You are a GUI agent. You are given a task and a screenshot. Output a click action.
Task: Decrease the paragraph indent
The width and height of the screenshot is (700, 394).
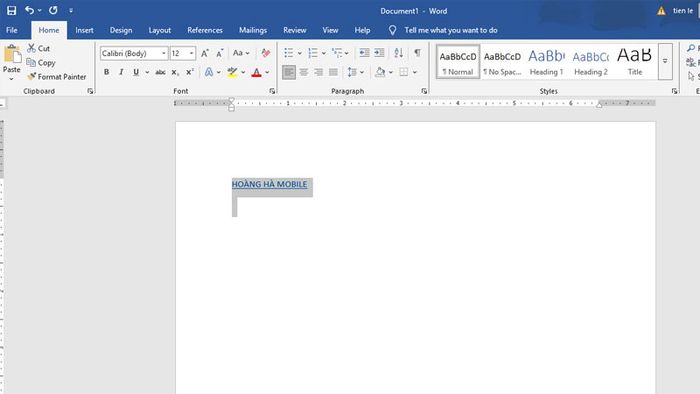[x=364, y=53]
